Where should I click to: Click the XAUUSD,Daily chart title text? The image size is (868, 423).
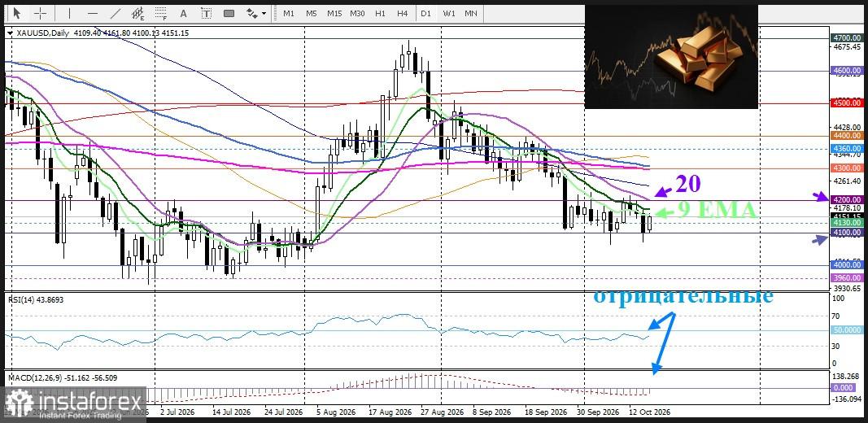42,33
